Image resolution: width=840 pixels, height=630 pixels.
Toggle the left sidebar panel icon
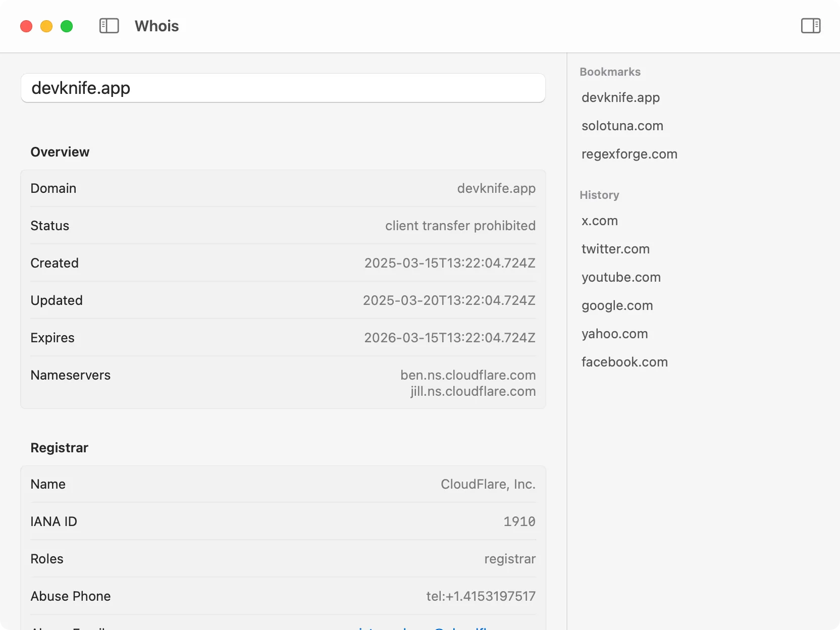109,26
